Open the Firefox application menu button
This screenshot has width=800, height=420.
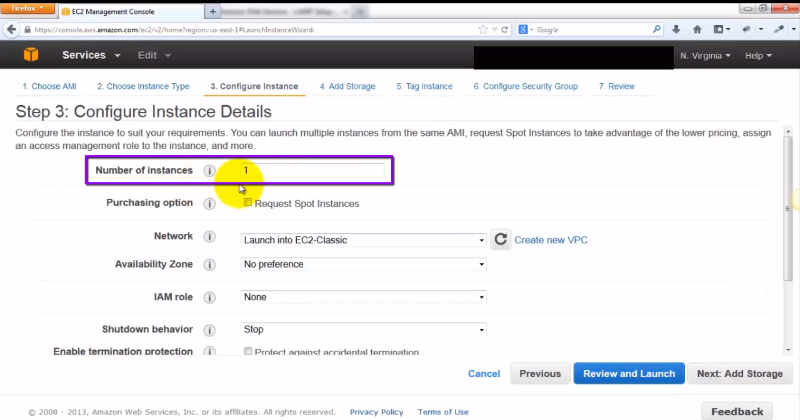click(28, 8)
